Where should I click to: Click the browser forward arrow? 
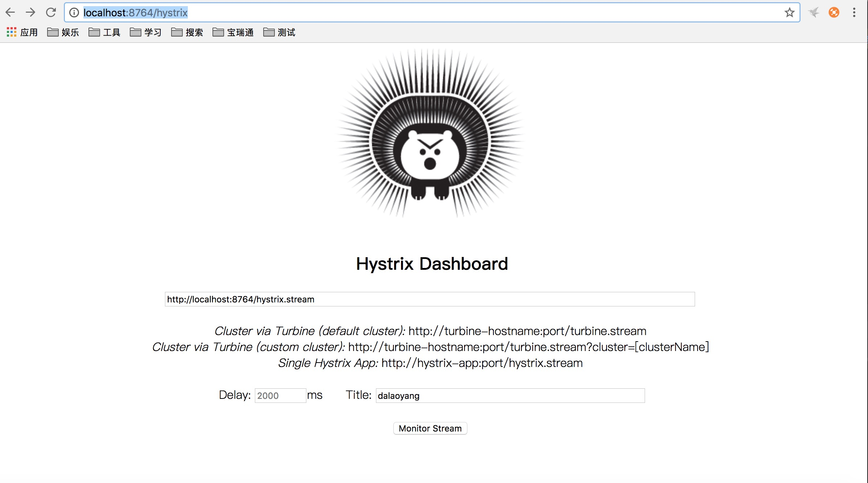pos(30,13)
